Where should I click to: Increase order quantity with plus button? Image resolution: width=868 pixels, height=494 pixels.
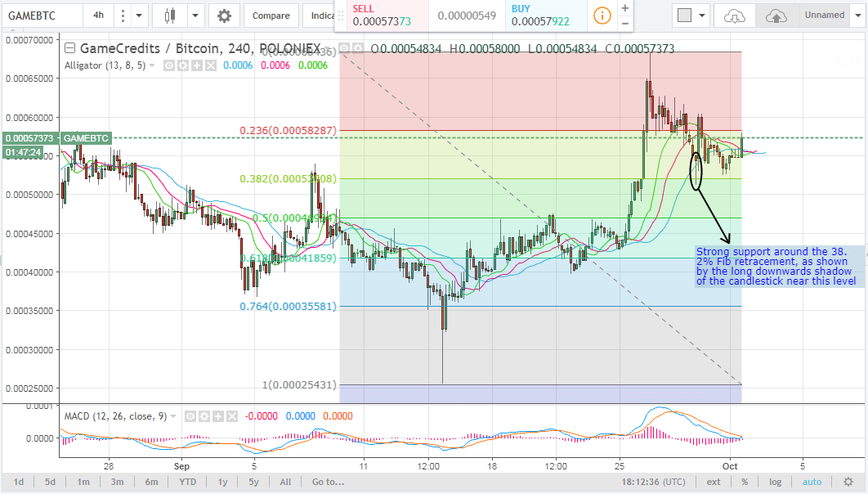625,8
